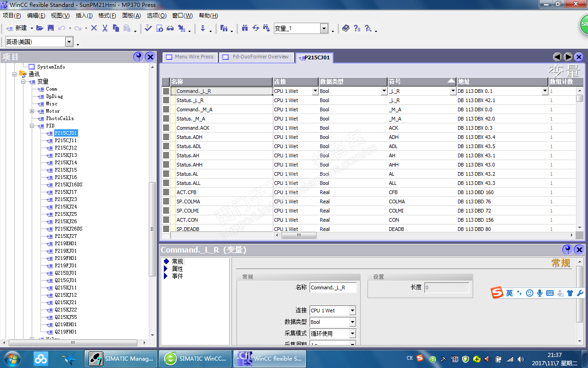The image size is (588, 368).
Task: Switch to SIMATIC Manager in the taskbar
Action: [121, 358]
